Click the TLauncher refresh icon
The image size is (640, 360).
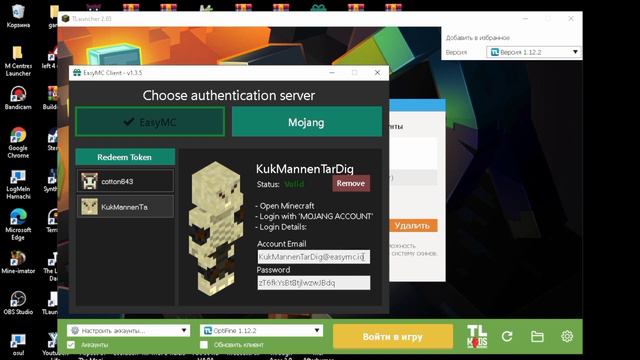(507, 337)
